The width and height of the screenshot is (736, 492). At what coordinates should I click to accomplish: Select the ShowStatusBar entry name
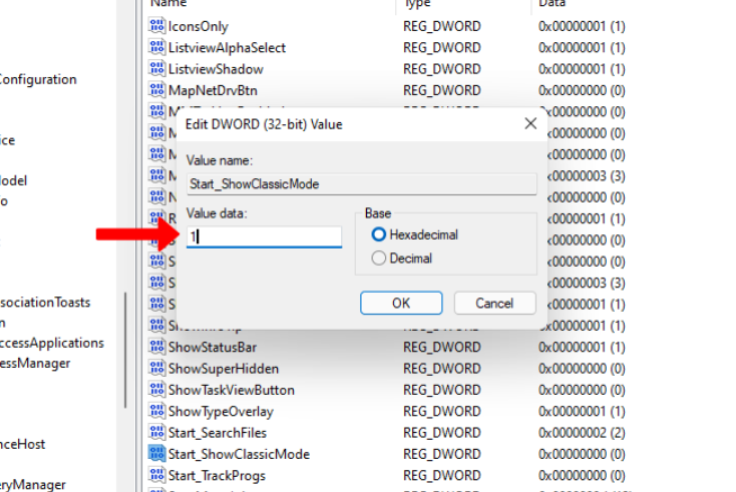click(x=212, y=347)
